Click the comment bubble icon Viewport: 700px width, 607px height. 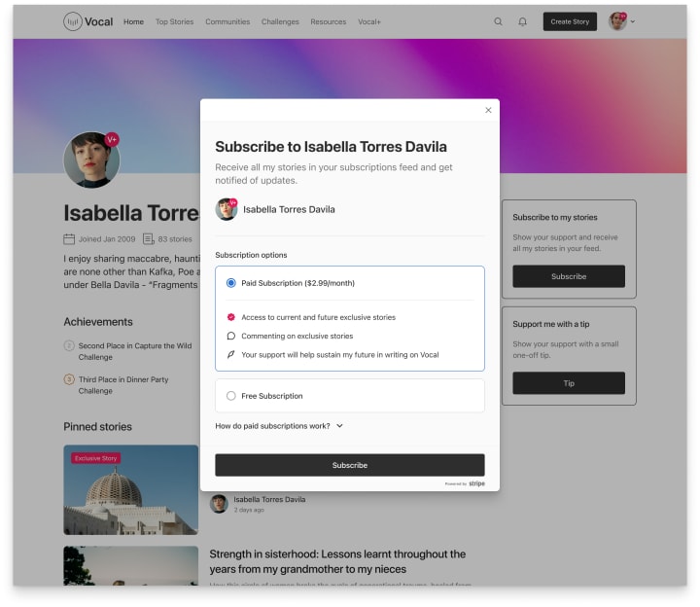(x=230, y=336)
